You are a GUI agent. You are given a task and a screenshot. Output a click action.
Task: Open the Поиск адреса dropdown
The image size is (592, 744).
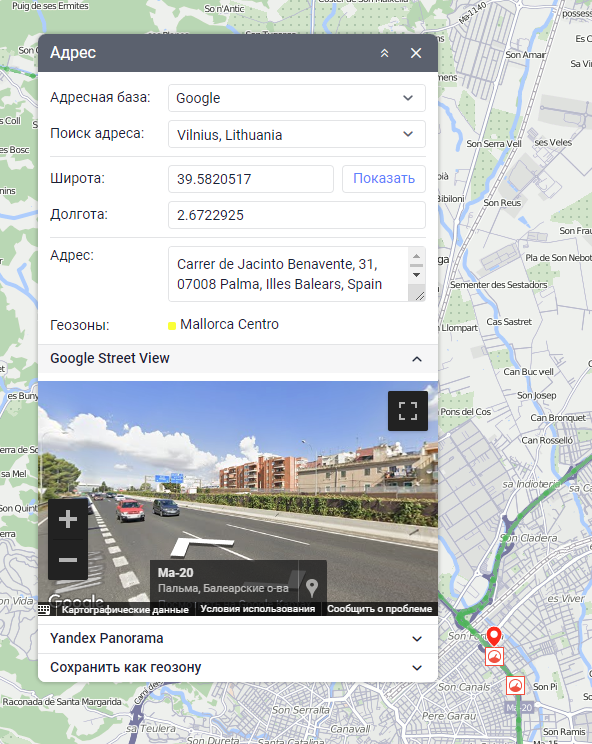click(297, 134)
